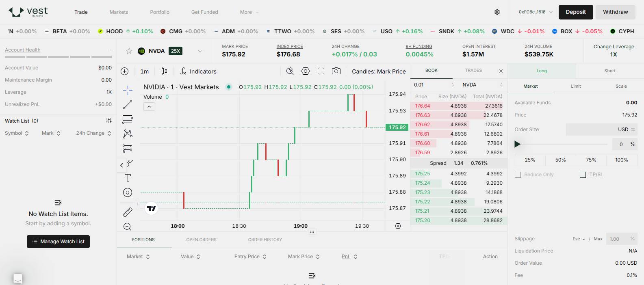This screenshot has height=285, width=644.
Task: Switch order side to Short
Action: point(610,71)
